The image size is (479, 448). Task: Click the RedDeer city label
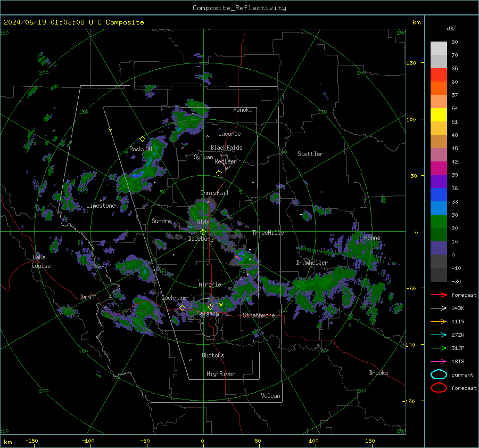pos(226,161)
